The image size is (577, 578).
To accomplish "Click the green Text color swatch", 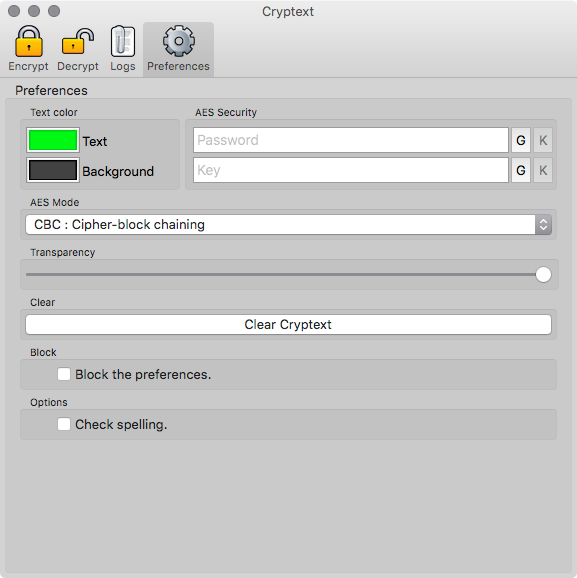I will click(x=53, y=140).
